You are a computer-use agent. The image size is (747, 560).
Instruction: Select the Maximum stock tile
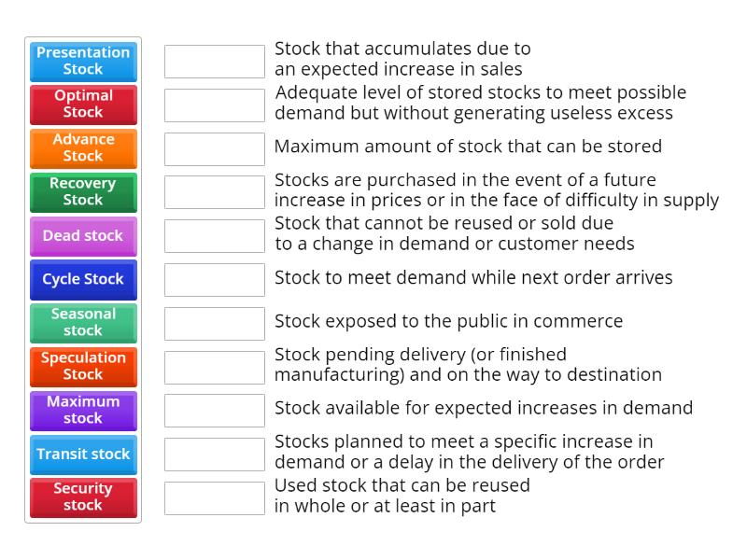click(83, 411)
